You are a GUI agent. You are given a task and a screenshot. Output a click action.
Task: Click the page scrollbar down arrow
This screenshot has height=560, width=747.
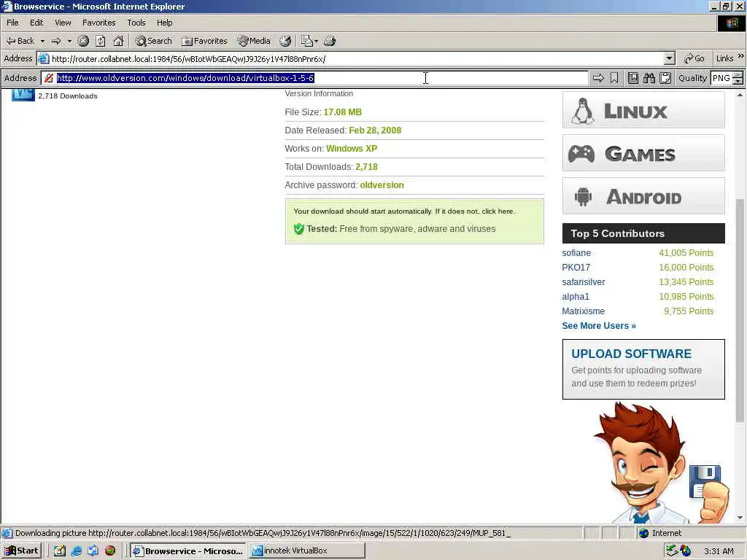tap(740, 518)
